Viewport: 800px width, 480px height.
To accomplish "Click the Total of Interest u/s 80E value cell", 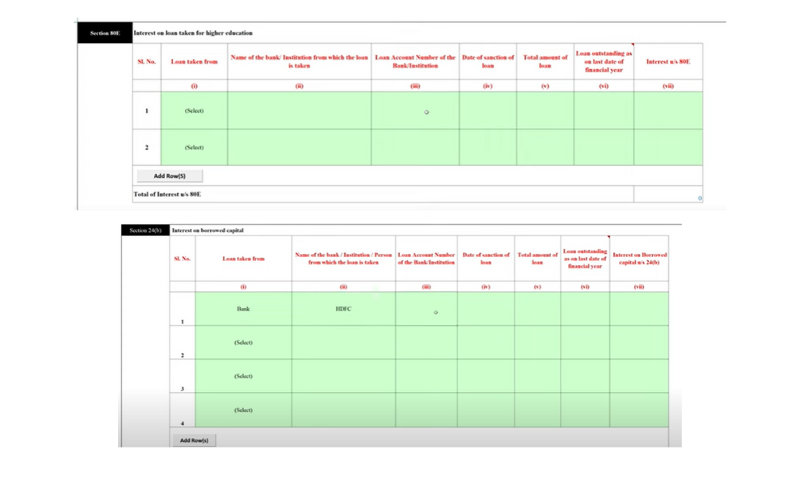I will [668, 194].
